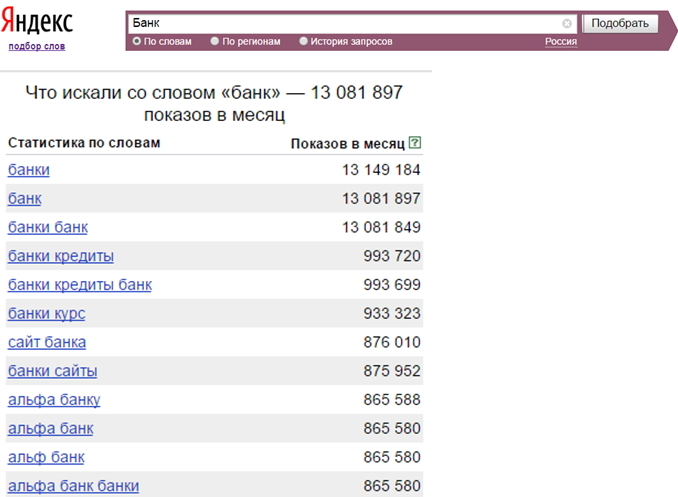
Task: Click the value 13 081 849
Action: (x=381, y=227)
